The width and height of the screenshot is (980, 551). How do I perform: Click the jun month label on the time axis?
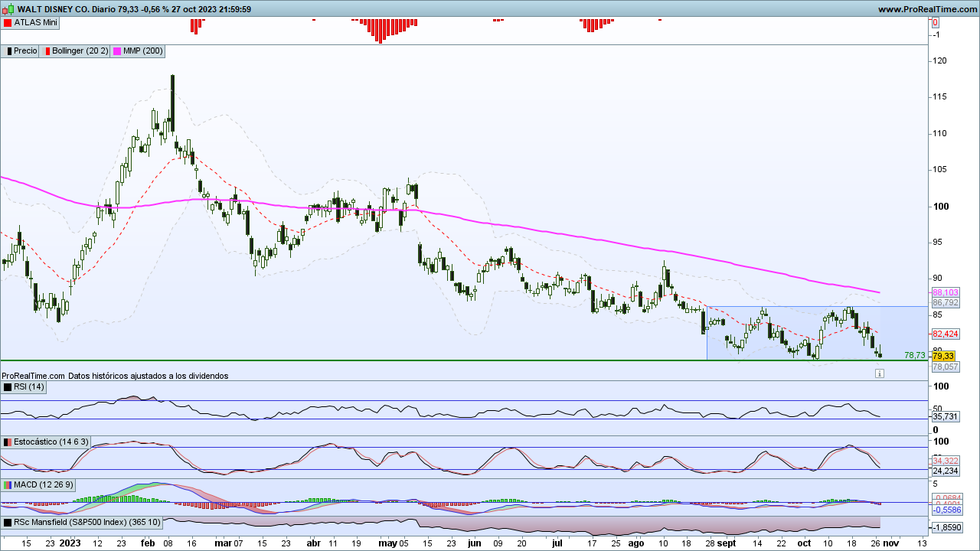pyautogui.click(x=474, y=543)
